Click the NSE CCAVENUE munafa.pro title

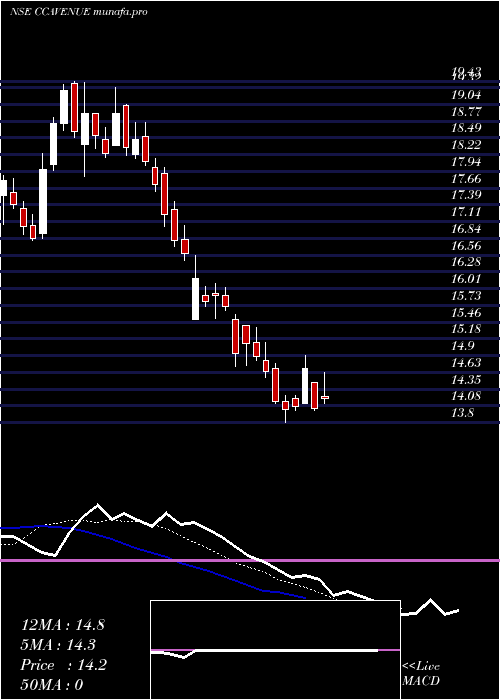(x=79, y=12)
